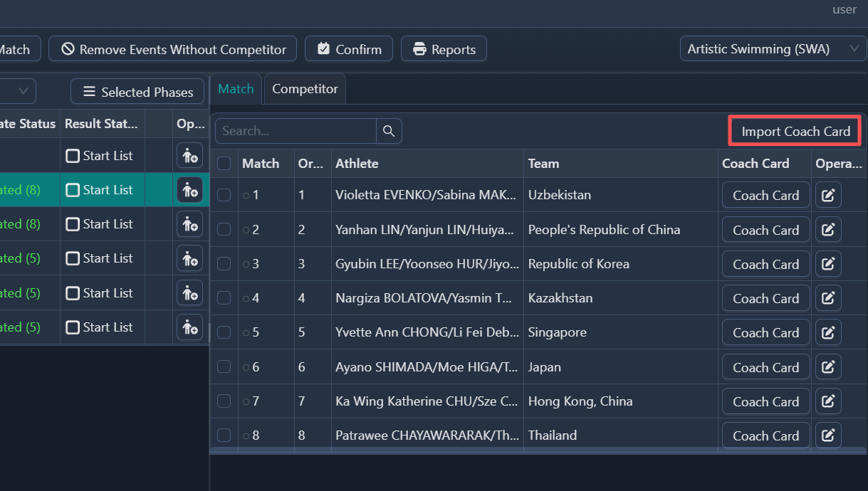Click the Athlete column header
The image size is (868, 491).
click(427, 164)
